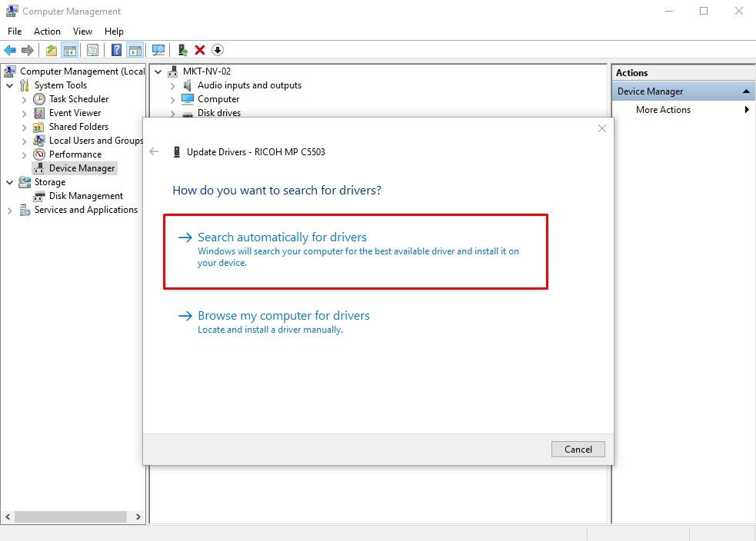
Task: Maximize the Computer Management window
Action: (x=704, y=11)
